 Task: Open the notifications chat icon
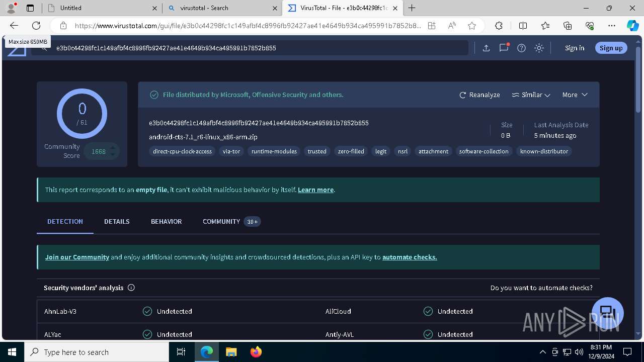pyautogui.click(x=504, y=48)
